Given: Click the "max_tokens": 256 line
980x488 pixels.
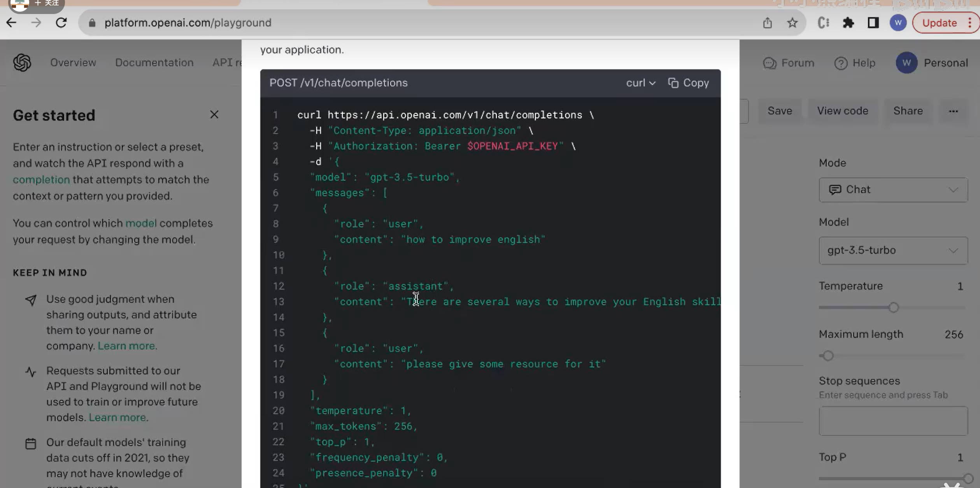Looking at the screenshot, I should [364, 426].
